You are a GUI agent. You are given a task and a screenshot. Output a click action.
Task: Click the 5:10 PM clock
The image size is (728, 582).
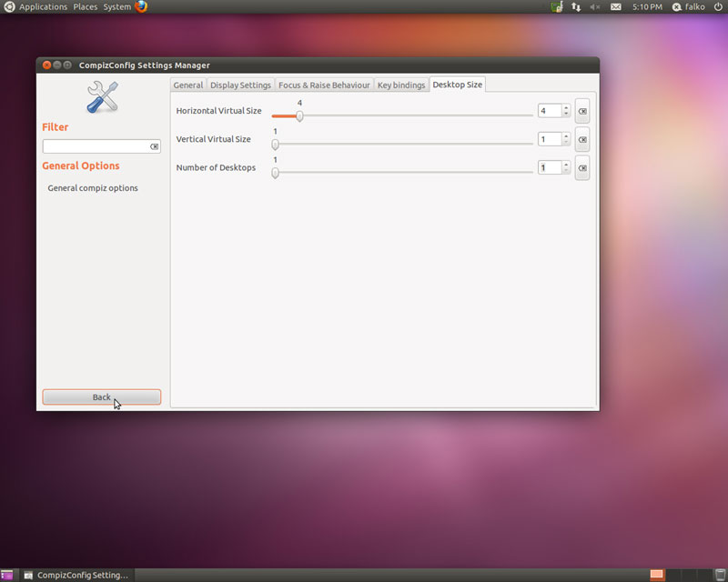647,6
